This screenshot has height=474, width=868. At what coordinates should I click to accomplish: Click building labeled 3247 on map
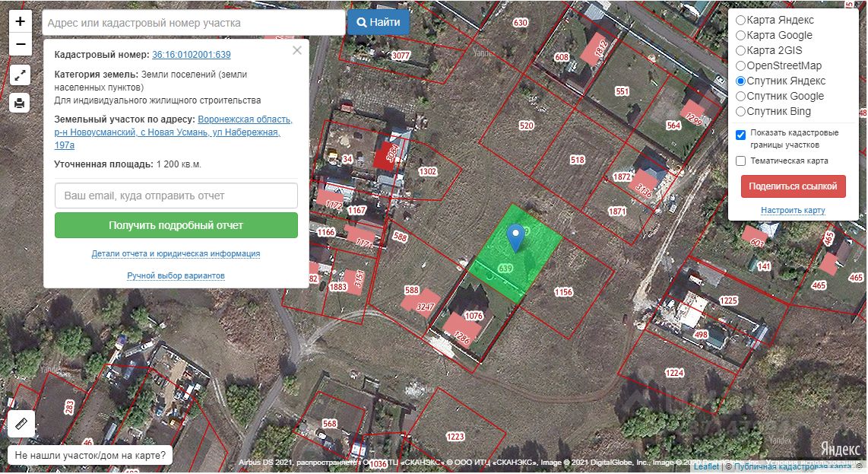click(425, 306)
